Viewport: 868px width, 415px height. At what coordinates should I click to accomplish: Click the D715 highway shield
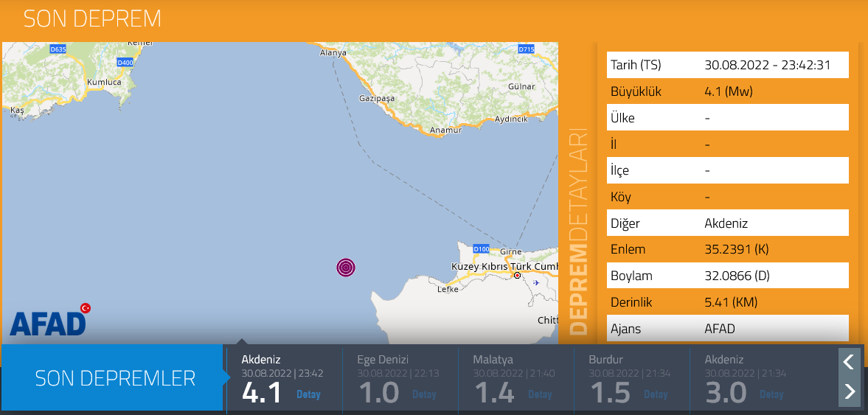526,49
